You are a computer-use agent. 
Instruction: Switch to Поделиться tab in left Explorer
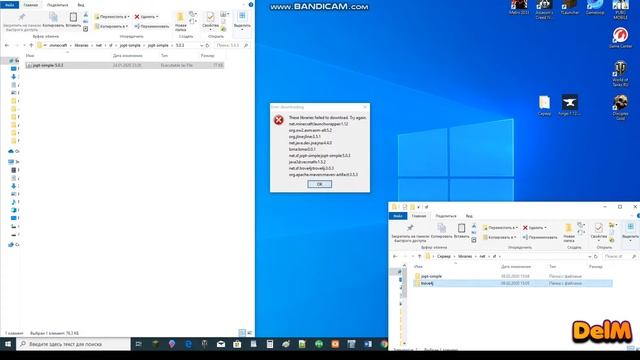coord(57,5)
